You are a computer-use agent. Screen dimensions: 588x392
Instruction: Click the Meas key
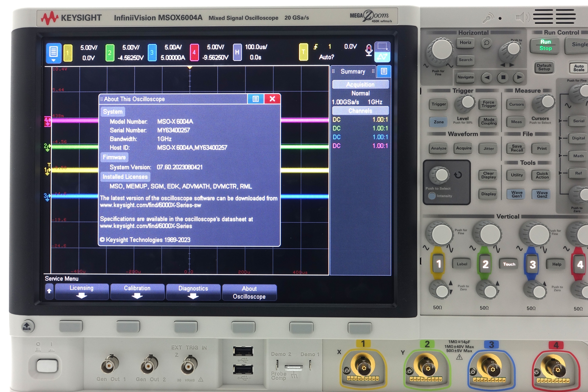coord(516,122)
